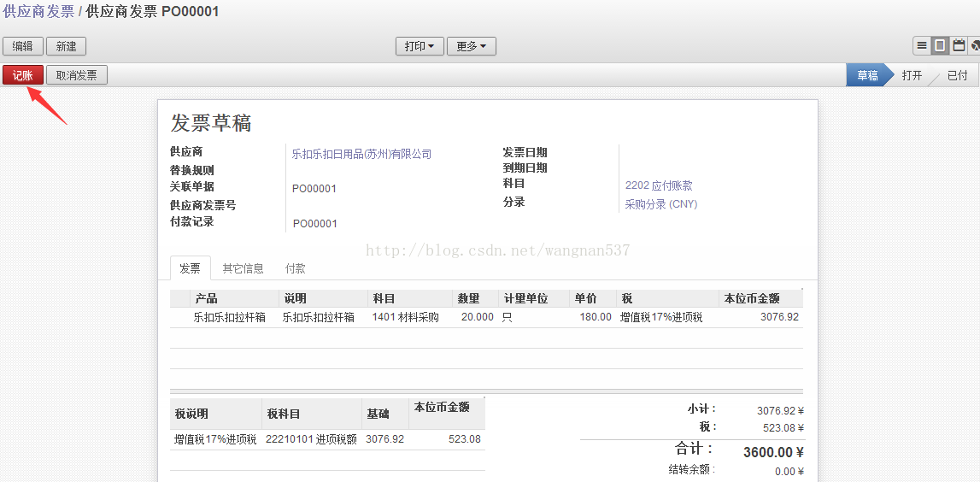980x482 pixels.
Task: Click the 税说明 column header
Action: coord(215,414)
